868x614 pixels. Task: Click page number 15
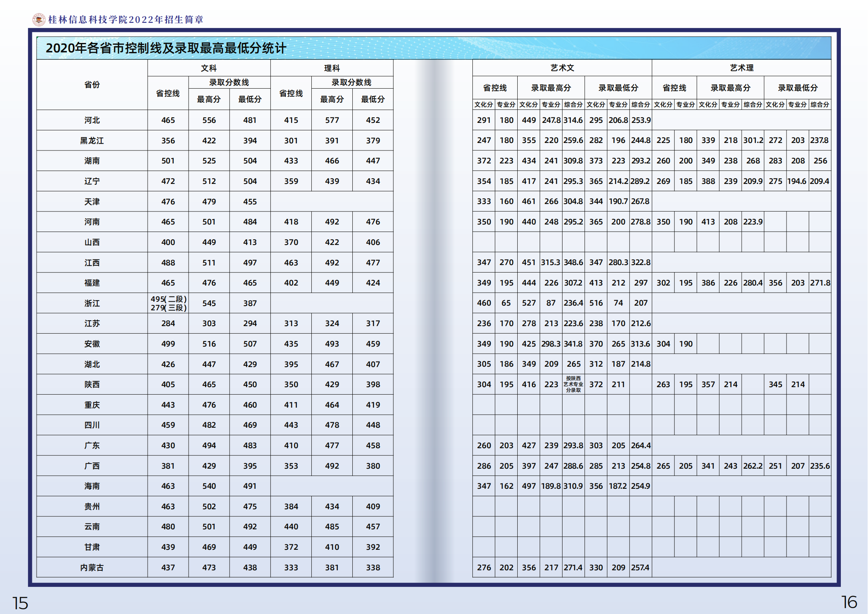point(20,603)
